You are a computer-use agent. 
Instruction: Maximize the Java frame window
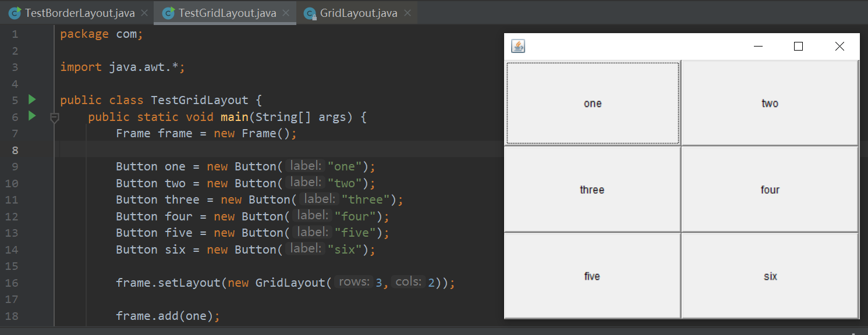click(x=798, y=47)
